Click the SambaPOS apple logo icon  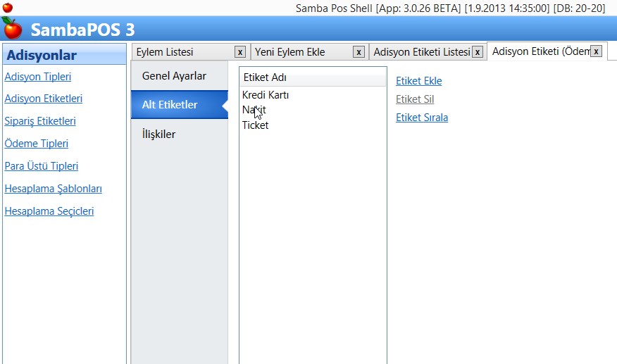pos(12,29)
